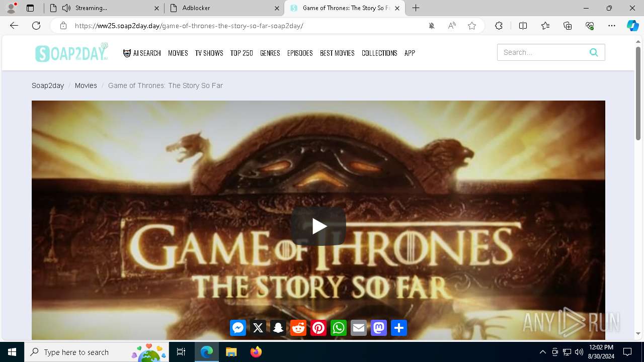Open the Movies menu item
Screen dimensions: 644x362
click(x=178, y=53)
